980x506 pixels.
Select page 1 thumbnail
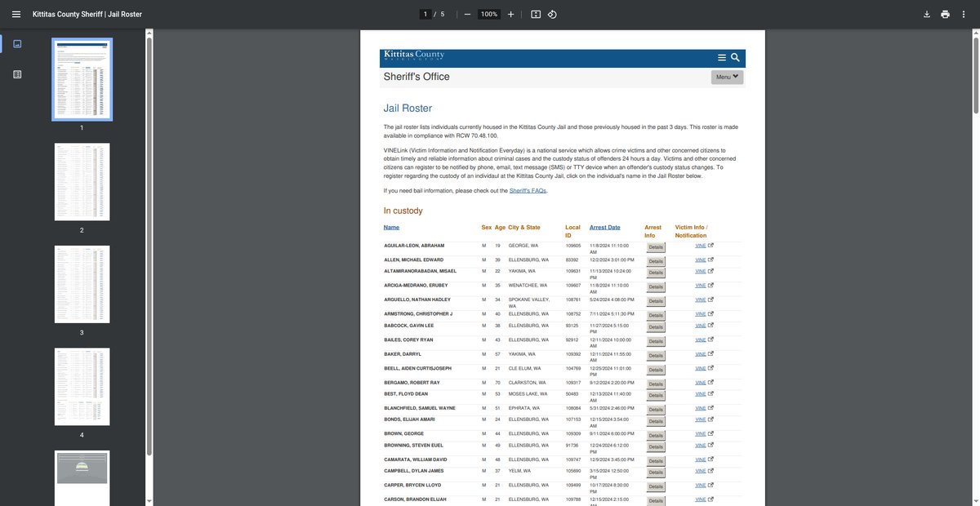(x=82, y=79)
